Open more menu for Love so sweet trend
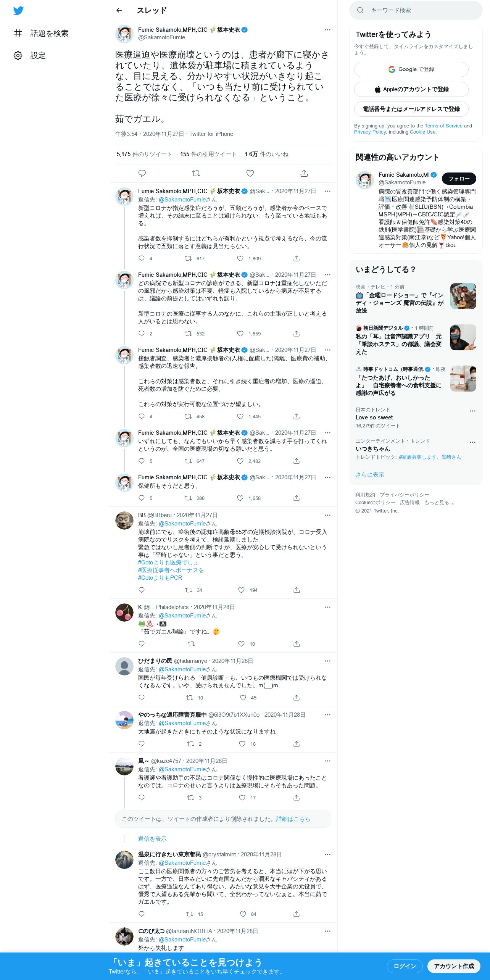Viewport: 490px width, 980px height. pyautogui.click(x=472, y=411)
